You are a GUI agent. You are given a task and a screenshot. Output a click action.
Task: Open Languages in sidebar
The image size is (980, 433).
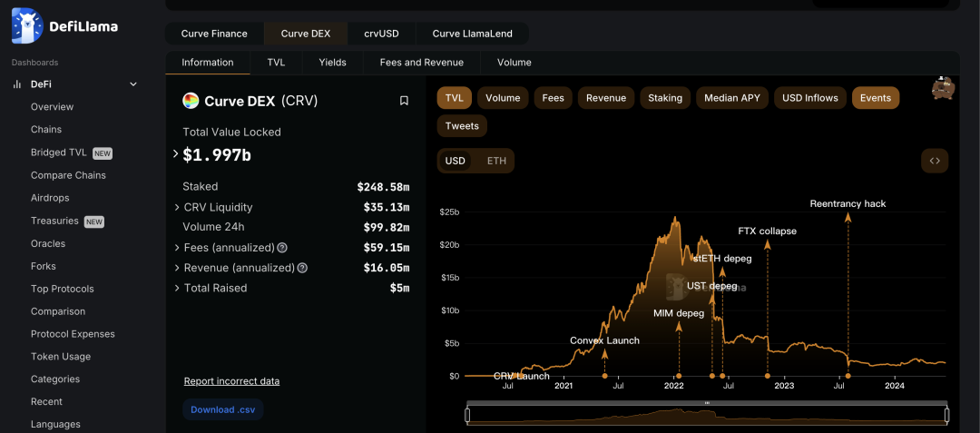pyautogui.click(x=55, y=424)
